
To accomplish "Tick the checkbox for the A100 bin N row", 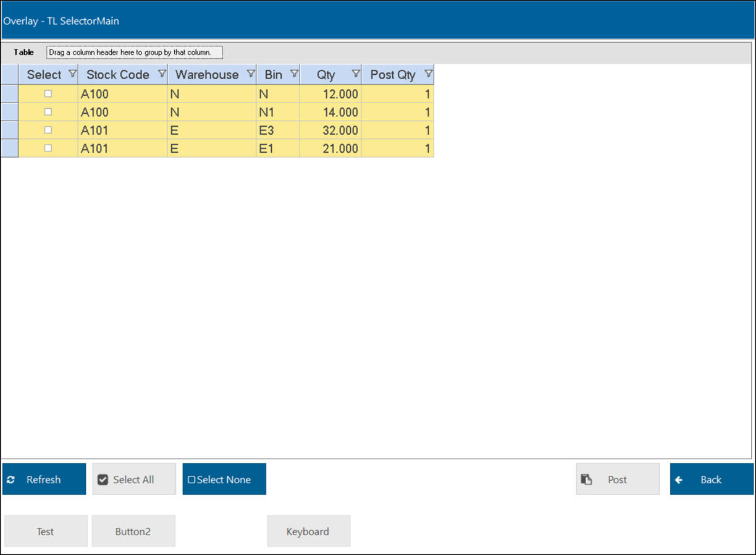I will point(48,94).
